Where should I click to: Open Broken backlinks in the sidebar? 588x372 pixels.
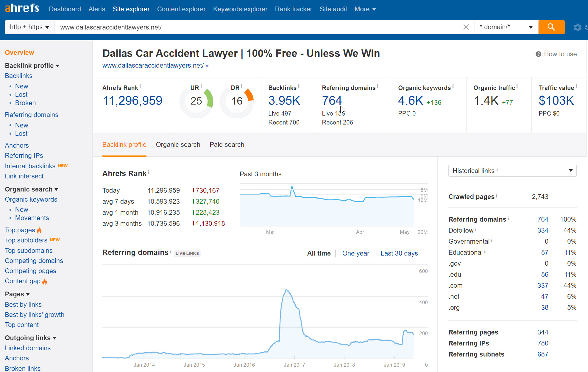[x=25, y=103]
